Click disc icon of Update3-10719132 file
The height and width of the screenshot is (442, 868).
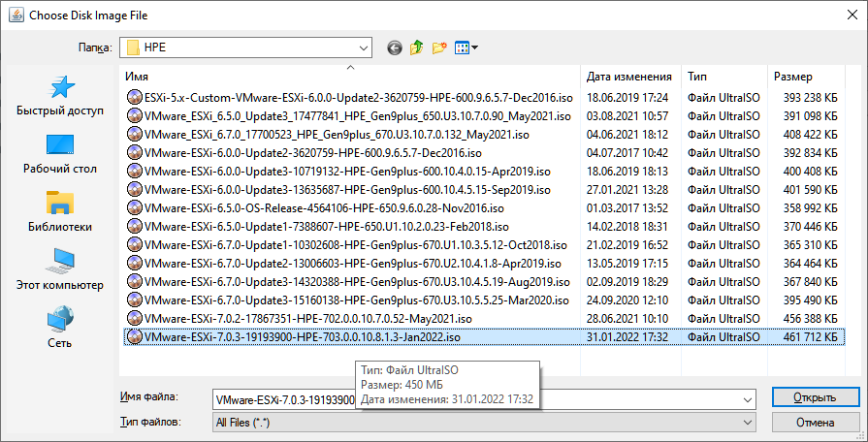(135, 171)
